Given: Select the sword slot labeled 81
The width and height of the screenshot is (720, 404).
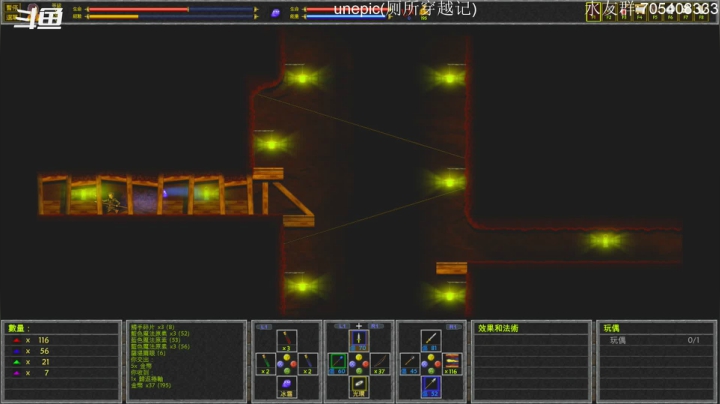Looking at the screenshot, I should click(431, 341).
